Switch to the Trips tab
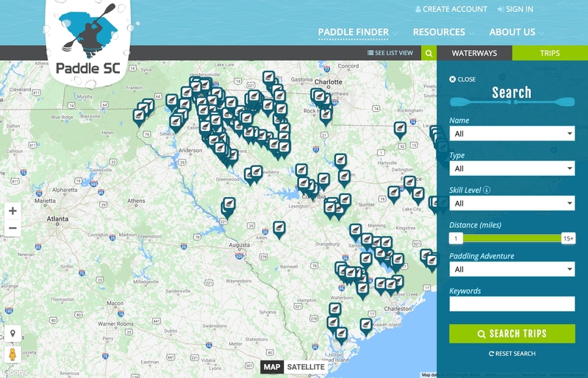Viewport: 588px width, 378px height. pyautogui.click(x=550, y=53)
